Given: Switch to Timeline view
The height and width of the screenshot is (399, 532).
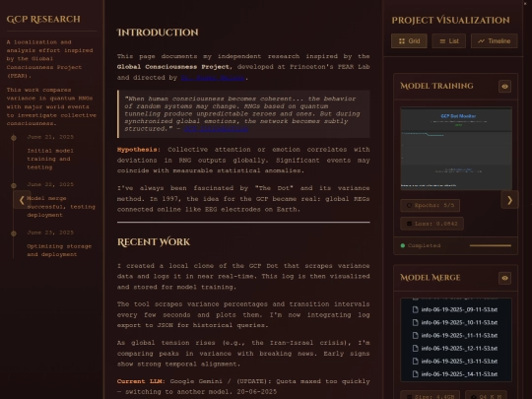Looking at the screenshot, I should (x=494, y=41).
